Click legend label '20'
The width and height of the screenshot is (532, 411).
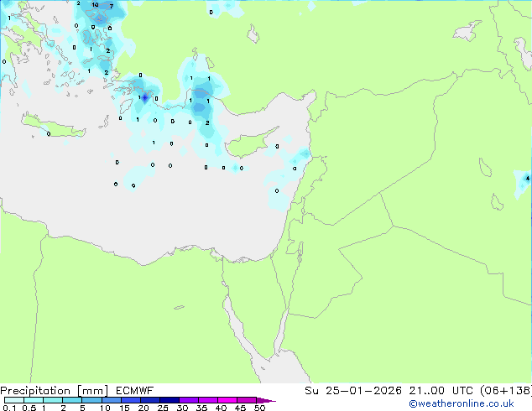[x=143, y=408]
